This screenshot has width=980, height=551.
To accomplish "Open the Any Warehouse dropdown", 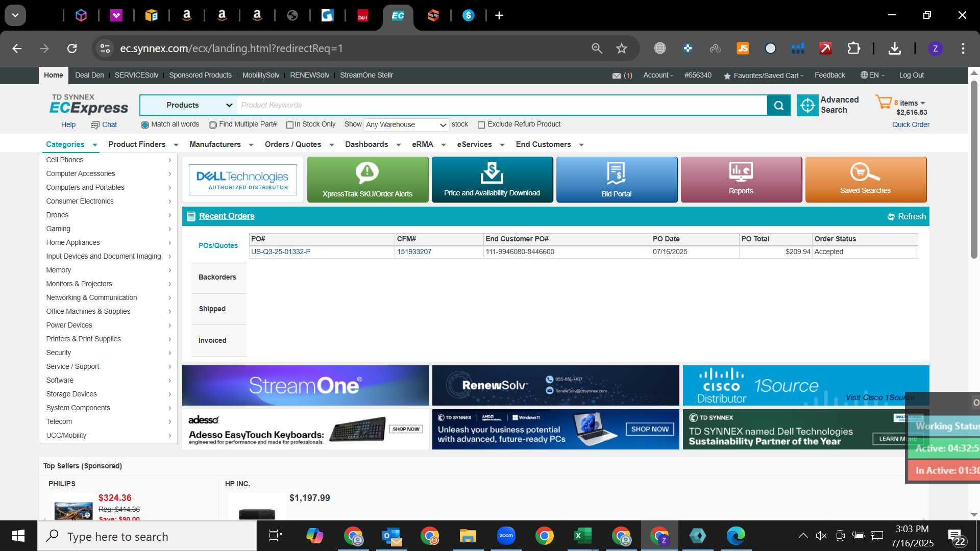I will tap(406, 125).
